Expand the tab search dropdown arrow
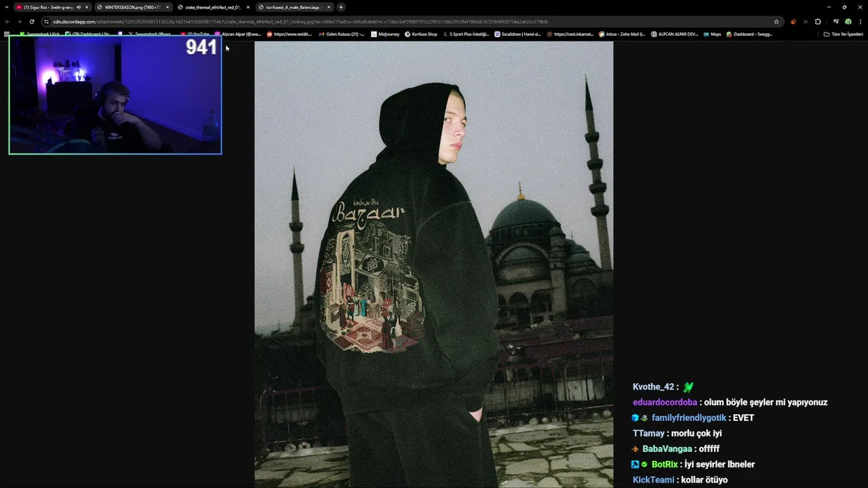 (x=6, y=7)
